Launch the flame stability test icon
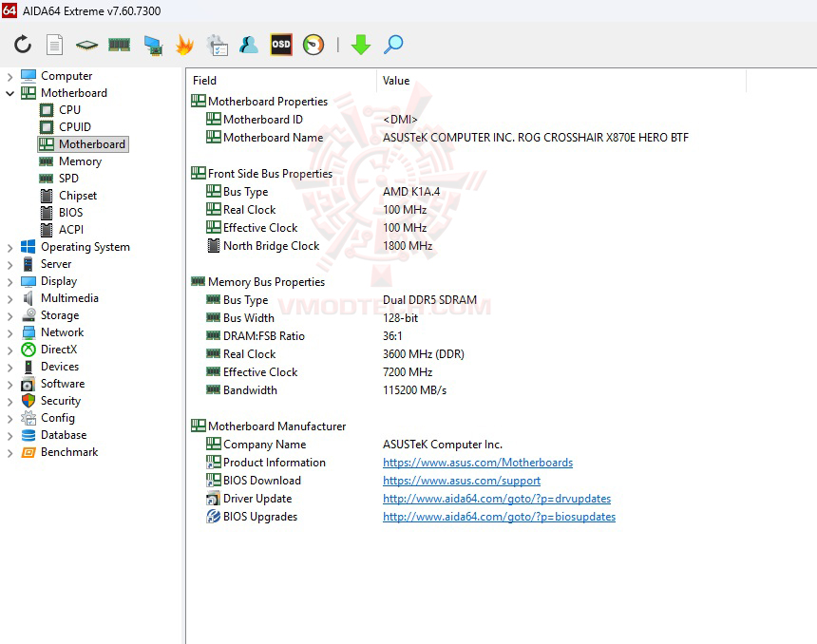Viewport: 817px width, 644px height. [184, 45]
